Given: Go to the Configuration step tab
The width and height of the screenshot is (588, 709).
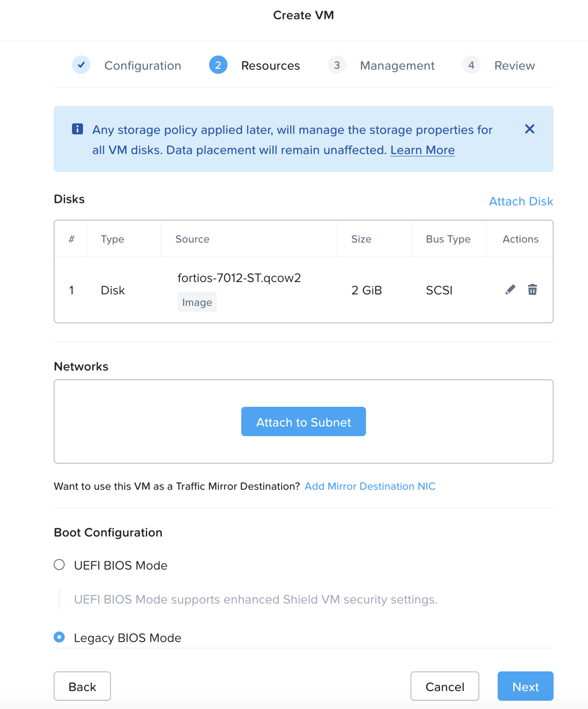Looking at the screenshot, I should point(143,66).
